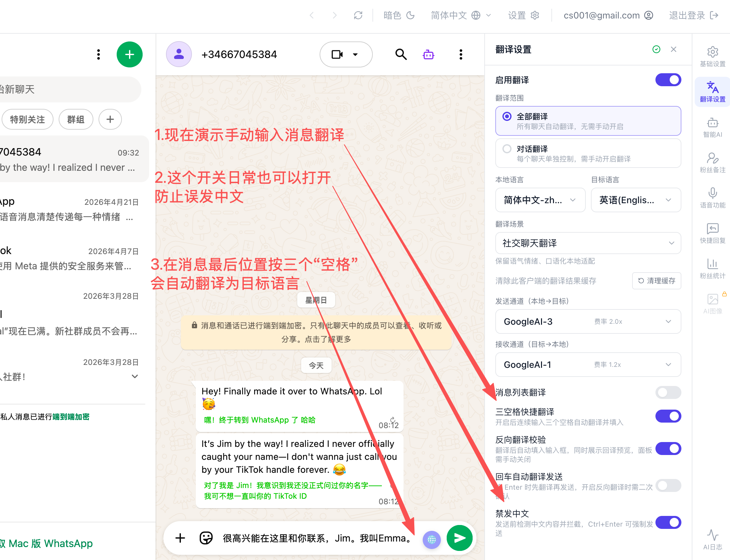The image size is (730, 560).
Task: Search within the conversation
Action: (401, 54)
